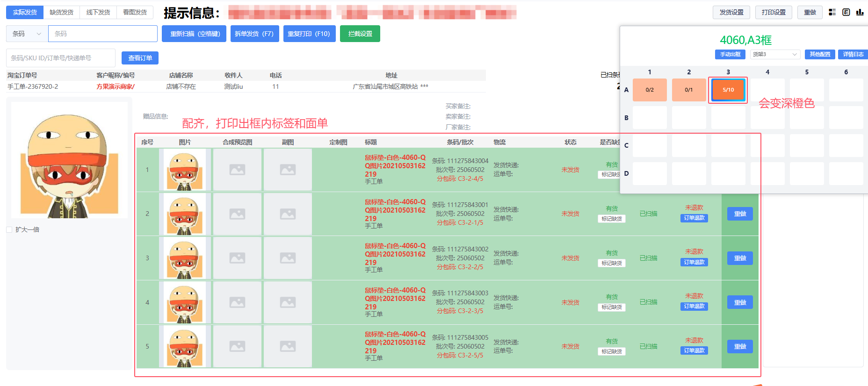This screenshot has width=868, height=386.
Task: Toggle the 扩大一倍 checkbox
Action: 9,229
